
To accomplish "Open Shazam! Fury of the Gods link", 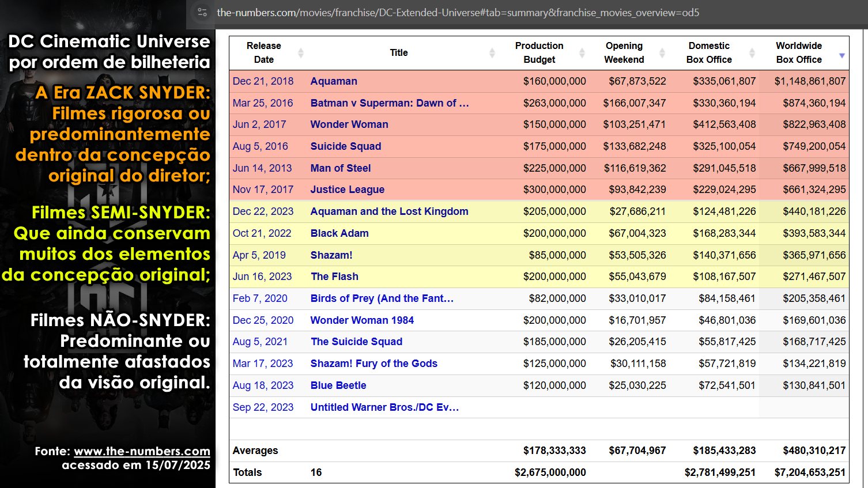I will (374, 364).
